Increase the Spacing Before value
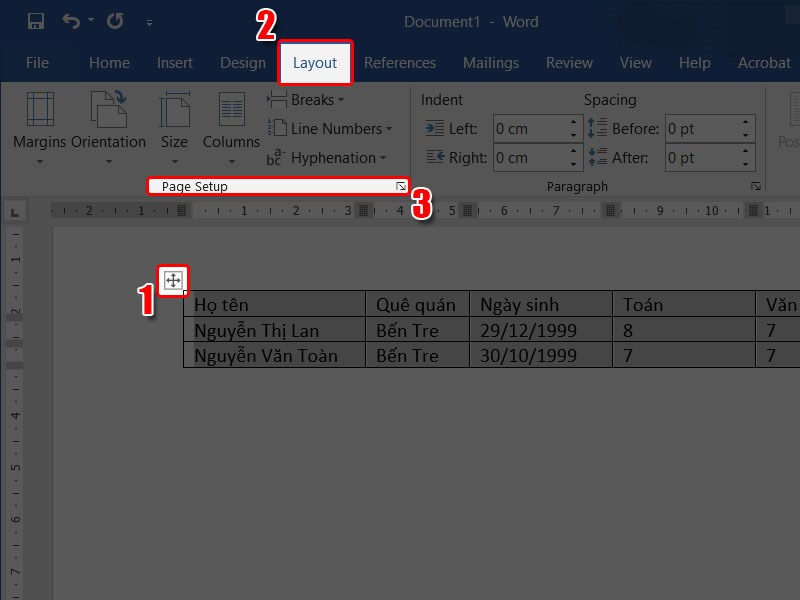This screenshot has width=800, height=600. coord(746,124)
